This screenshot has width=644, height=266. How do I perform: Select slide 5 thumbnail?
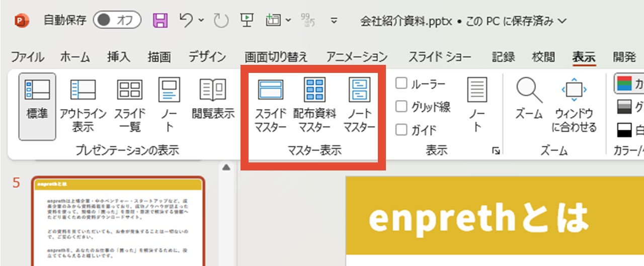click(x=118, y=221)
